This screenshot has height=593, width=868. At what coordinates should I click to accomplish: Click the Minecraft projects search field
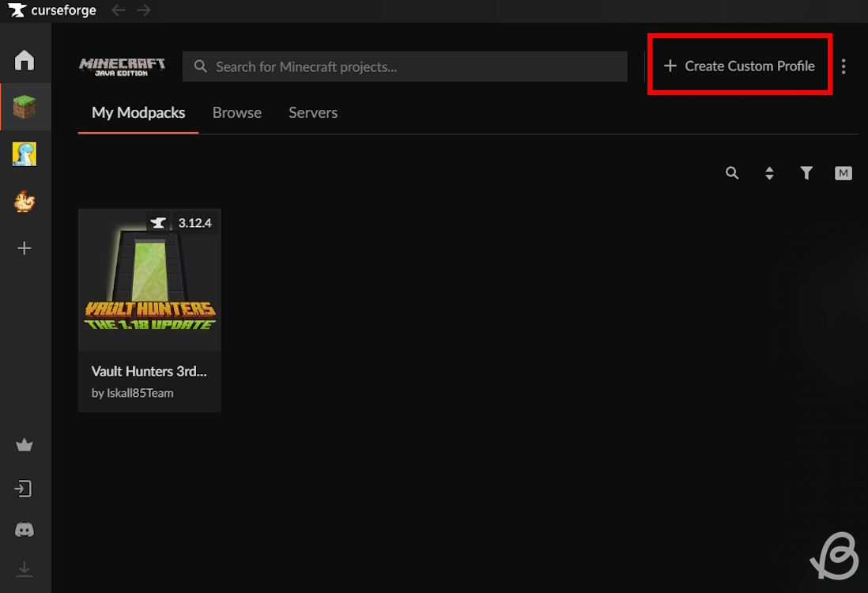[x=405, y=66]
